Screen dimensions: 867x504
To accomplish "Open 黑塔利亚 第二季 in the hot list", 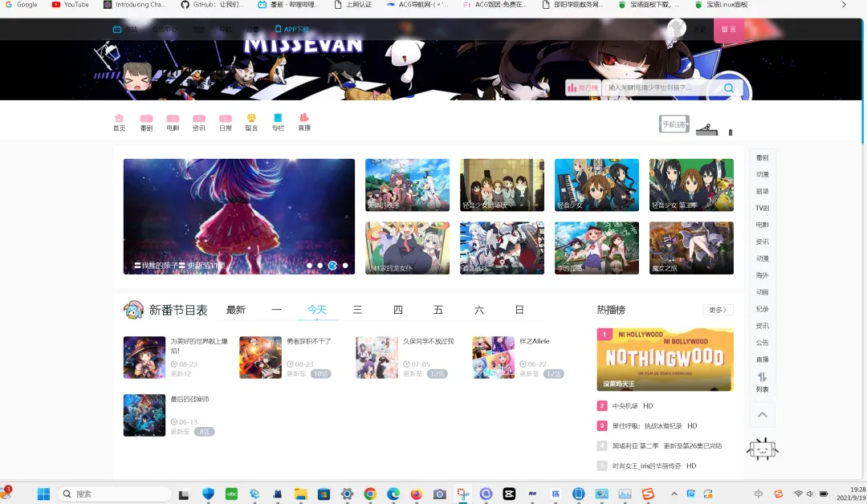I will pyautogui.click(x=667, y=446).
